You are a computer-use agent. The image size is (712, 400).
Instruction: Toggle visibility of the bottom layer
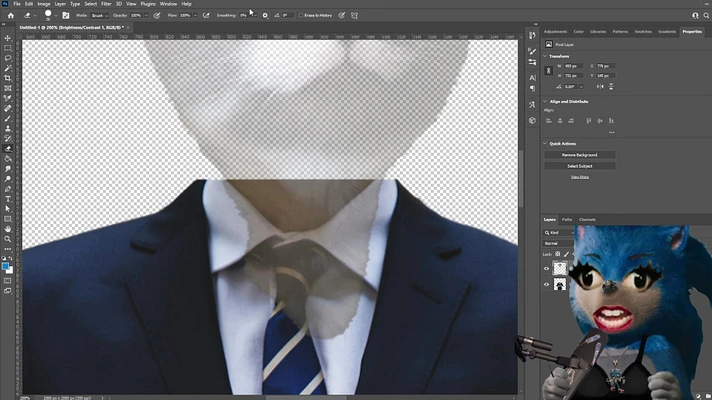547,285
